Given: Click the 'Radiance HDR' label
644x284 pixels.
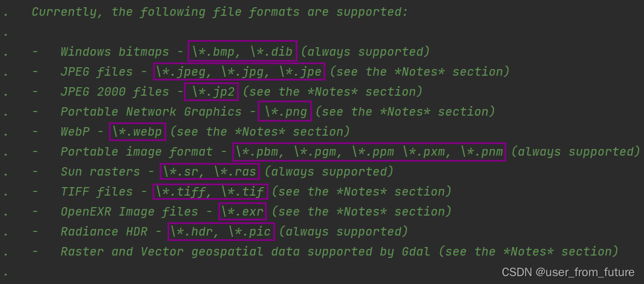Looking at the screenshot, I should coord(104,232).
